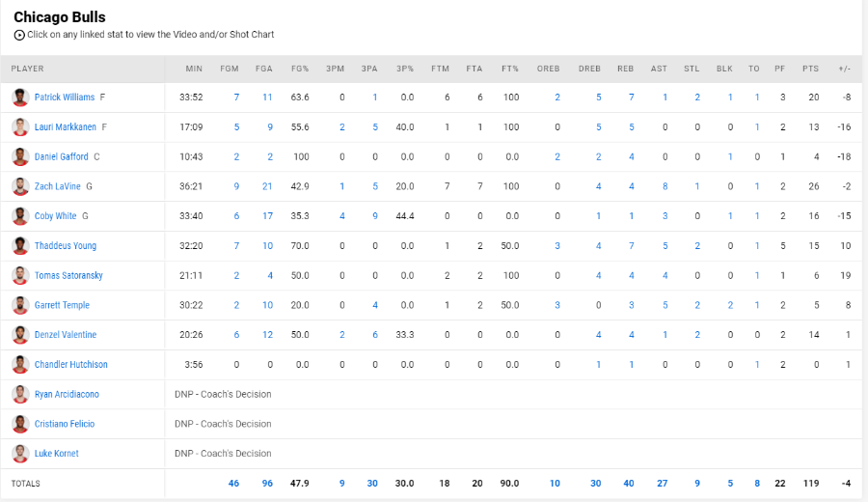Viewport: 868px width, 502px height.
Task: Click Lauri Markkanen's headshot thumbnail
Action: point(20,126)
